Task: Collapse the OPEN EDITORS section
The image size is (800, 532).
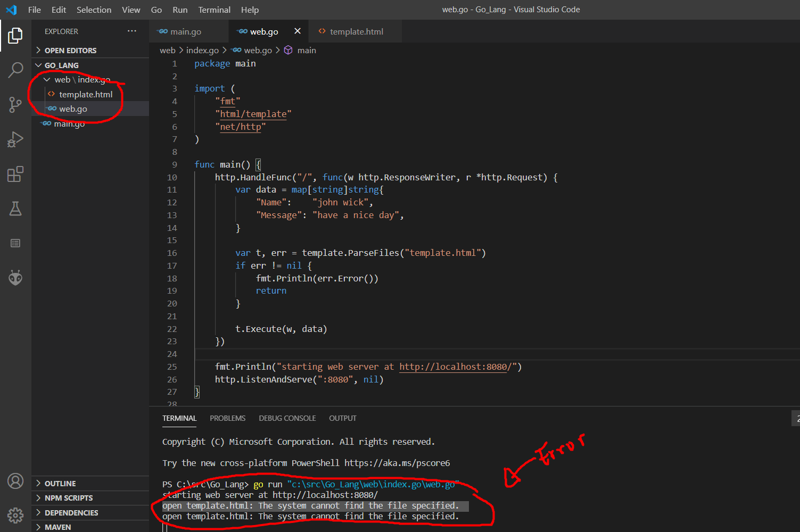Action: [38, 50]
